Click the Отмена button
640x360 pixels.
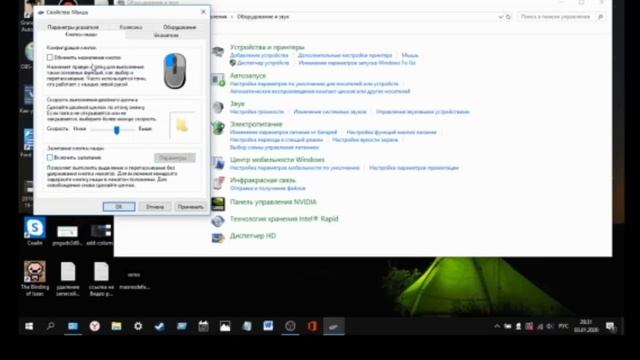155,207
